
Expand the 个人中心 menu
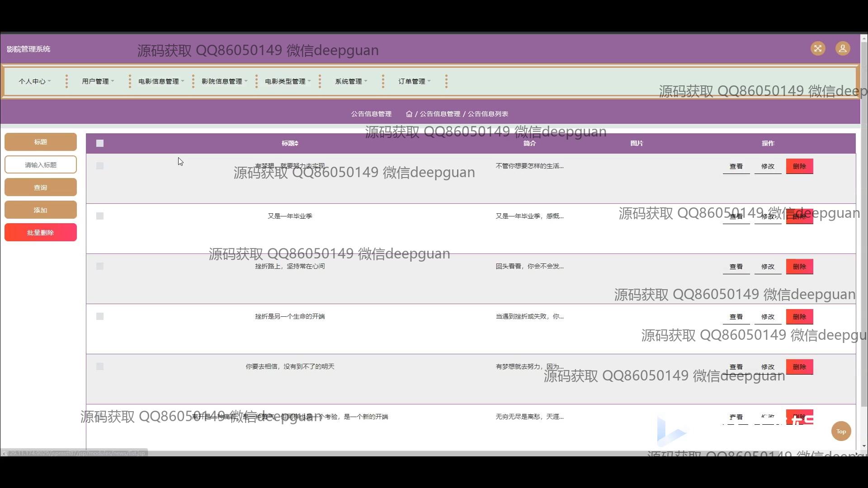tap(35, 81)
